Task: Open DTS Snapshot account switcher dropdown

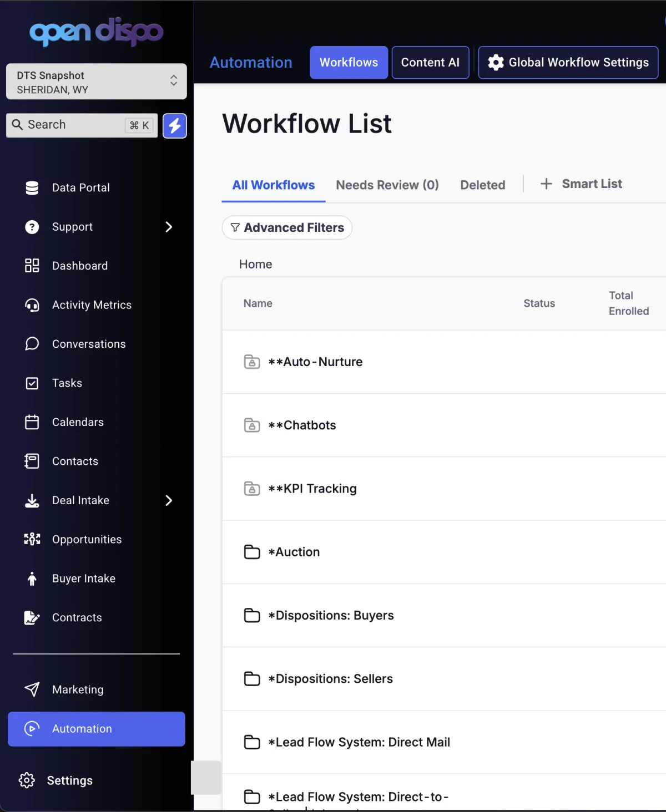Action: 96,82
